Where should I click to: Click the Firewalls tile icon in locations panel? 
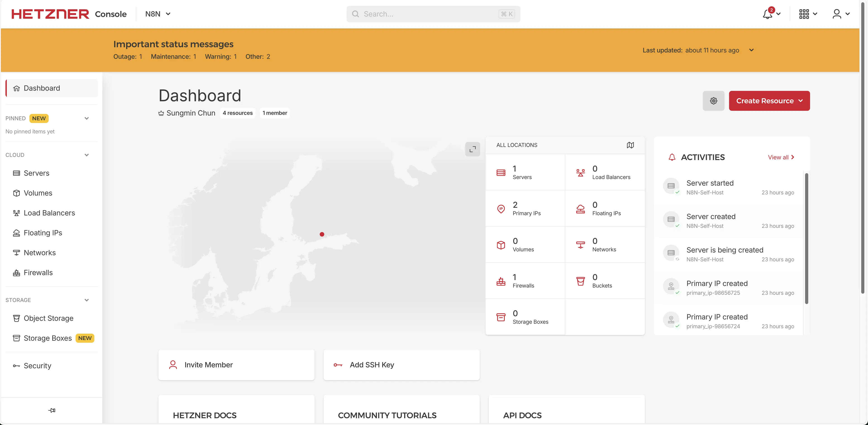(501, 281)
